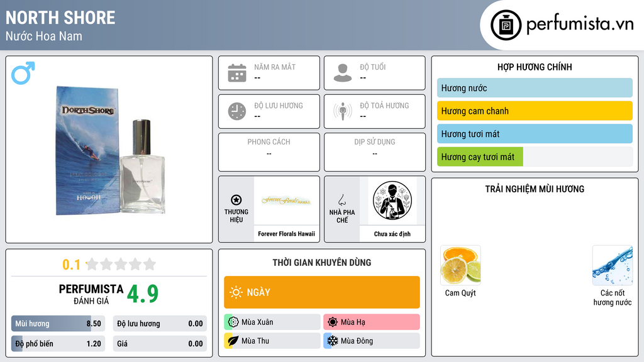644x362 pixels.
Task: Click the five-star rating row
Action: [121, 264]
